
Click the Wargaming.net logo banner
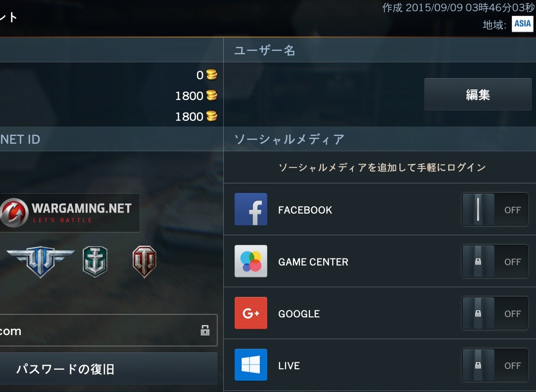click(x=69, y=213)
